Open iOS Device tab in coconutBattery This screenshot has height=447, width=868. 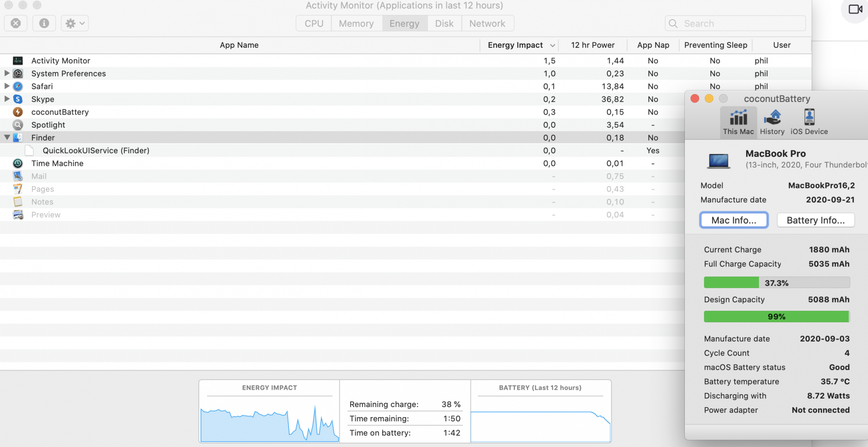click(809, 122)
